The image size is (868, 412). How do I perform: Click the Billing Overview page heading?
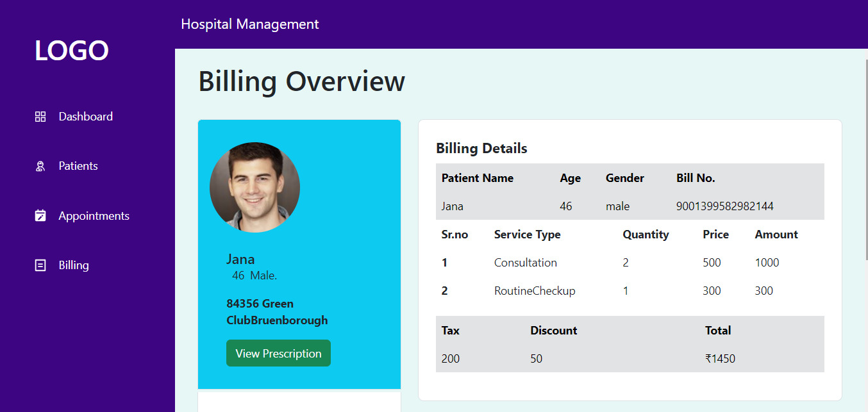click(x=301, y=82)
